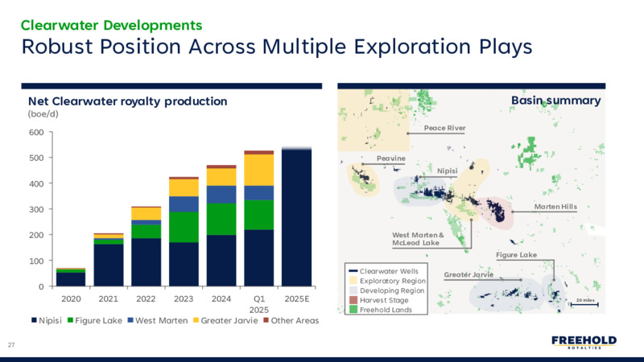Click the '2020' x-axis label

(71, 298)
